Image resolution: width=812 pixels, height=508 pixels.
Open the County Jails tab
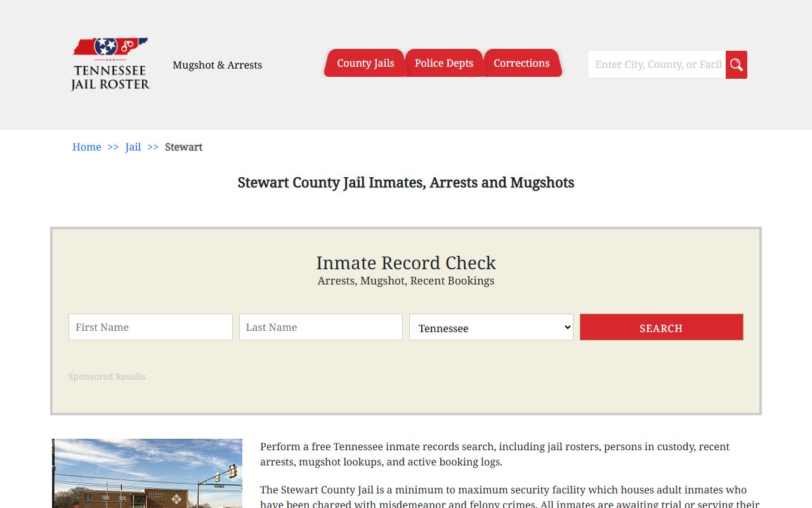coord(365,63)
